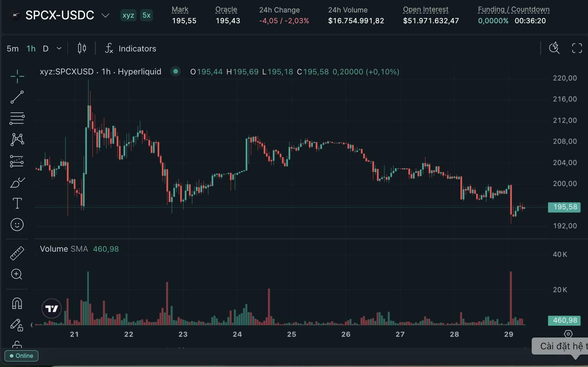Screen dimensions: 588x367
Task: Open the Indicators dialog
Action: pyautogui.click(x=131, y=48)
